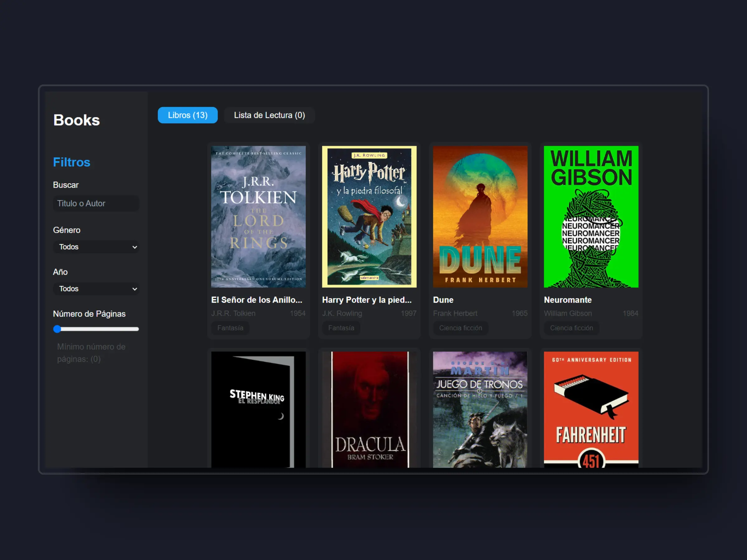Click author name J.R.R. Tolkien
The height and width of the screenshot is (560, 747).
click(x=233, y=313)
